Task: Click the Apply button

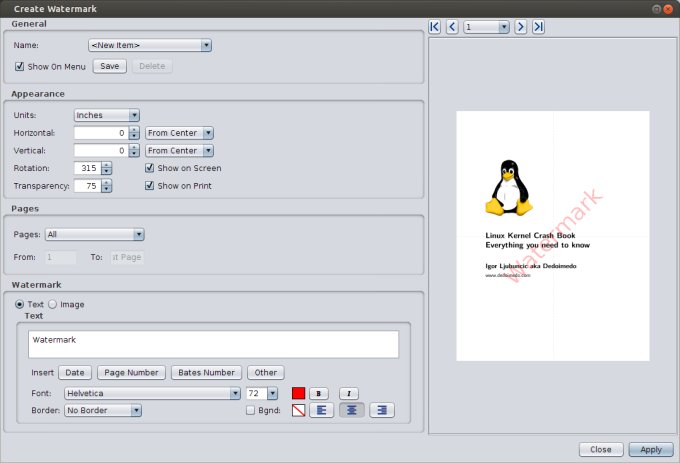Action: coord(651,450)
